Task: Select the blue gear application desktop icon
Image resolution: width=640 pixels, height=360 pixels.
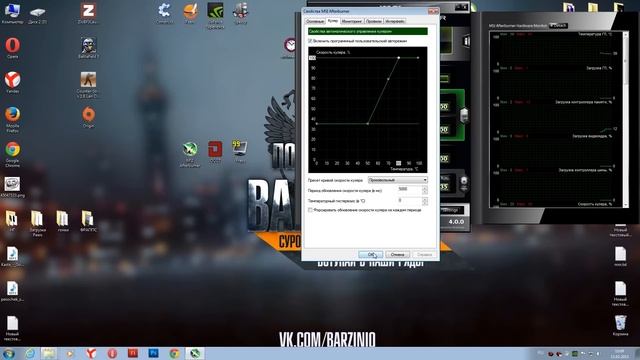Action: (x=164, y=13)
